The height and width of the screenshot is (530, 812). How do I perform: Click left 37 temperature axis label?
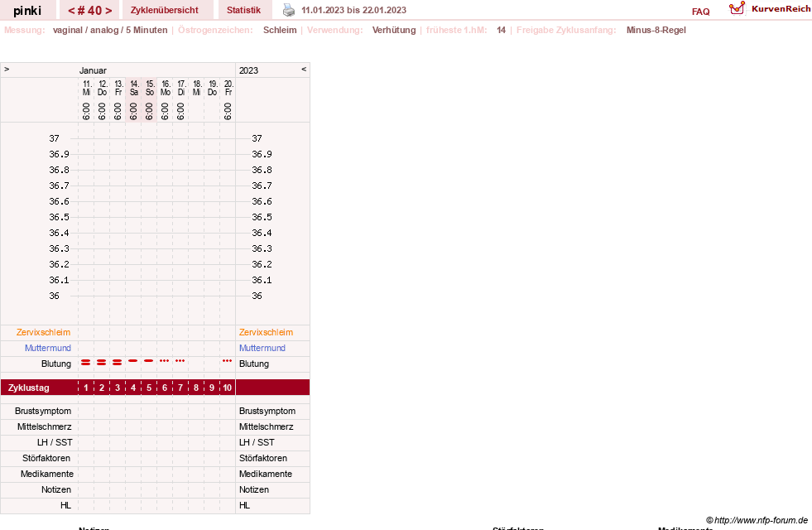pyautogui.click(x=54, y=138)
